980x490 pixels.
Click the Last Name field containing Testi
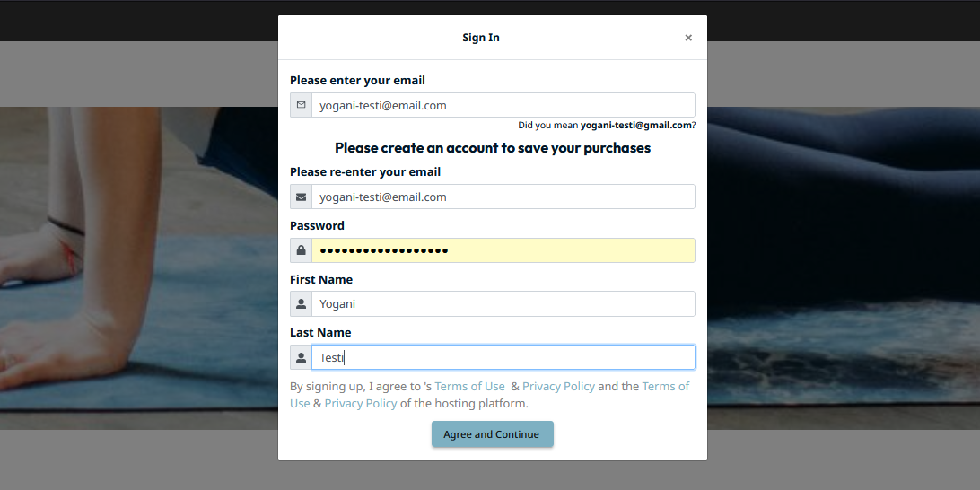tap(503, 357)
